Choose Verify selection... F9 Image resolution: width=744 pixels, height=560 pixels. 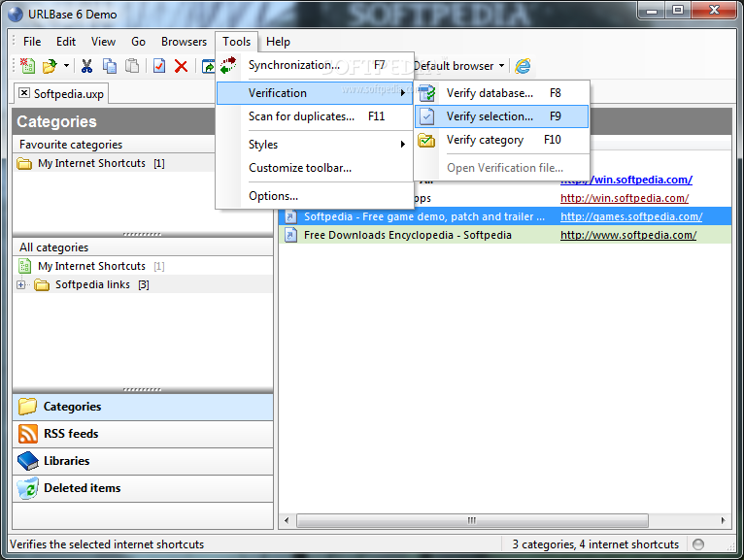click(x=501, y=116)
